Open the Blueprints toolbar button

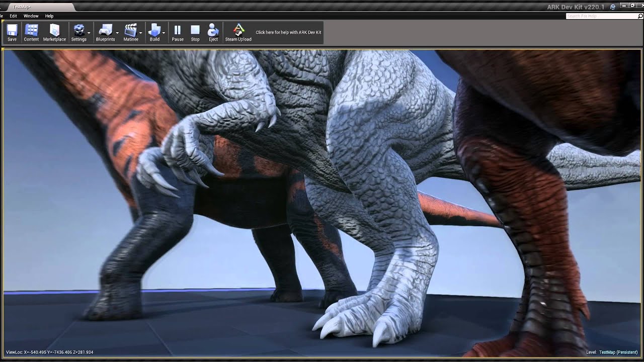[105, 32]
